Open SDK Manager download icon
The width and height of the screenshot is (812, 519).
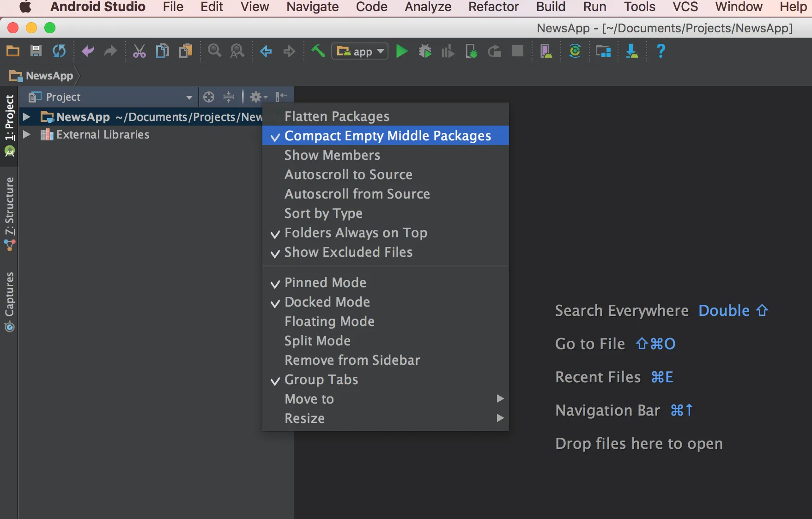coord(632,51)
